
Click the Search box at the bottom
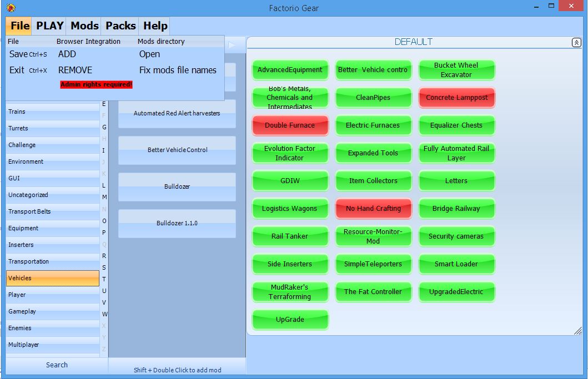coord(57,365)
